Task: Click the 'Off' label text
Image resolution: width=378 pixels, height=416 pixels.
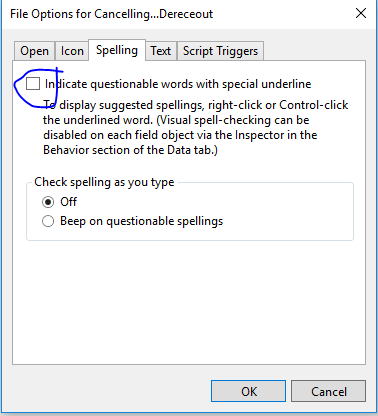Action: [68, 202]
